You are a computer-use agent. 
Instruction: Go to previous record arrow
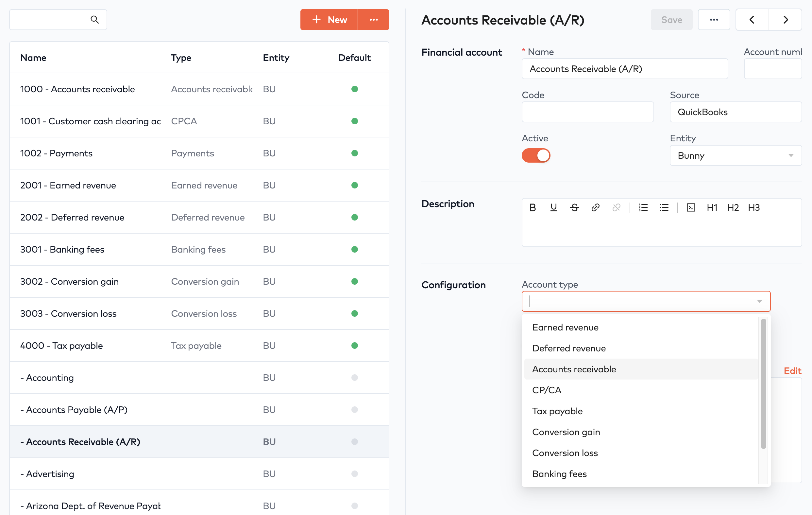(x=752, y=20)
